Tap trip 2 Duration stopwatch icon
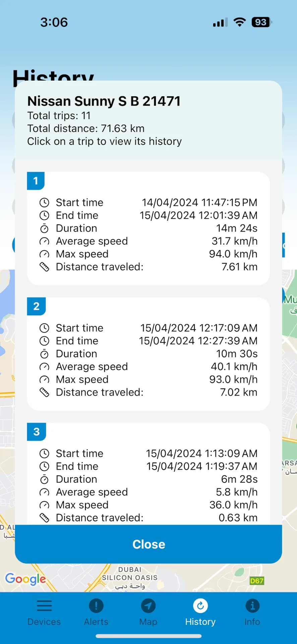The image size is (297, 644). [x=44, y=354]
